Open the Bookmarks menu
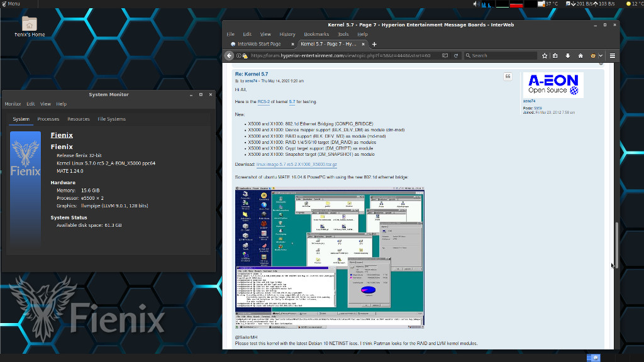The width and height of the screenshot is (644, 362). [316, 34]
